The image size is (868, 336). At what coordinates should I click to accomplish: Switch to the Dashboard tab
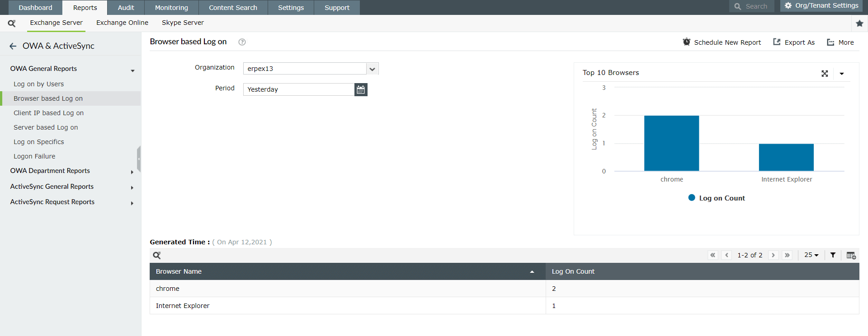click(35, 8)
